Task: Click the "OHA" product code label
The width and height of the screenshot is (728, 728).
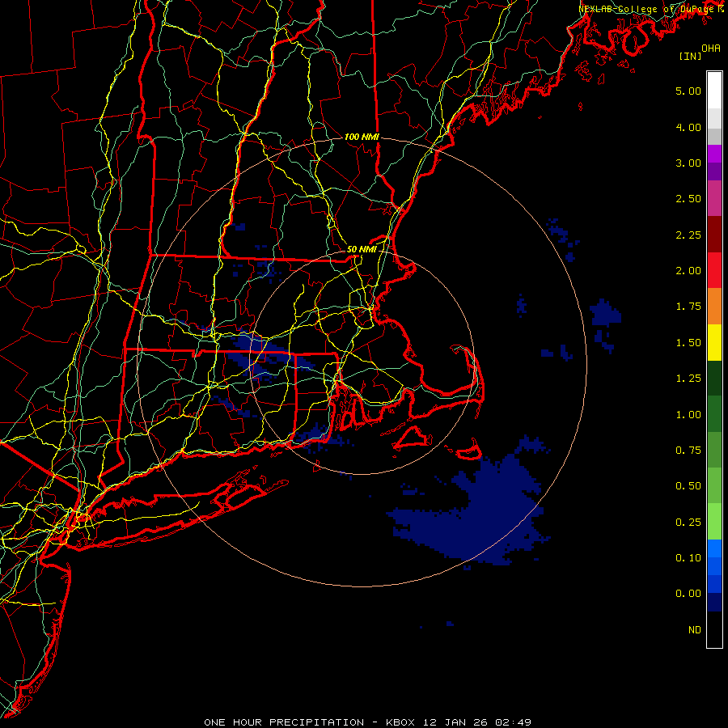Action: click(x=711, y=49)
